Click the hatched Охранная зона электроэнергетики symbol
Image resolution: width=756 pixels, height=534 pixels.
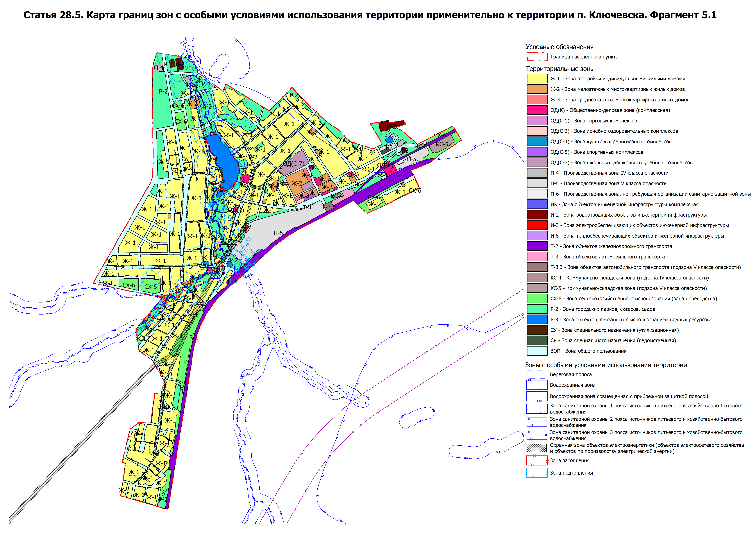click(537, 448)
